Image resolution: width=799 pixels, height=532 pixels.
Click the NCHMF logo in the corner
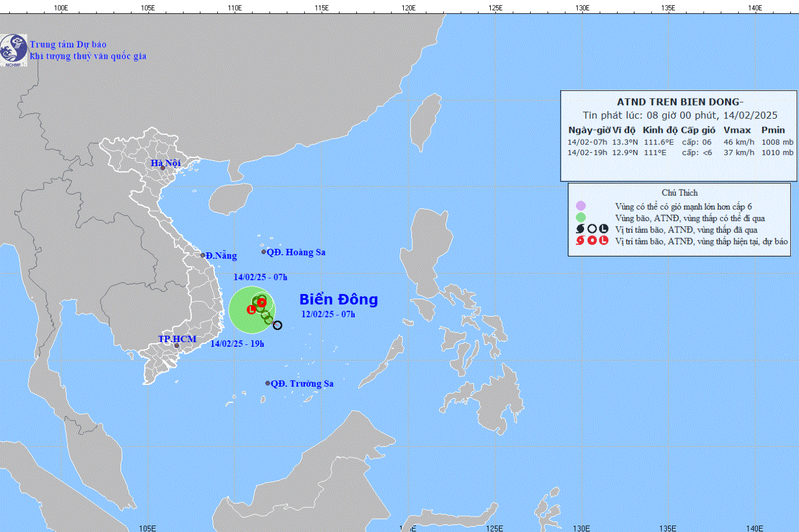coord(13,50)
